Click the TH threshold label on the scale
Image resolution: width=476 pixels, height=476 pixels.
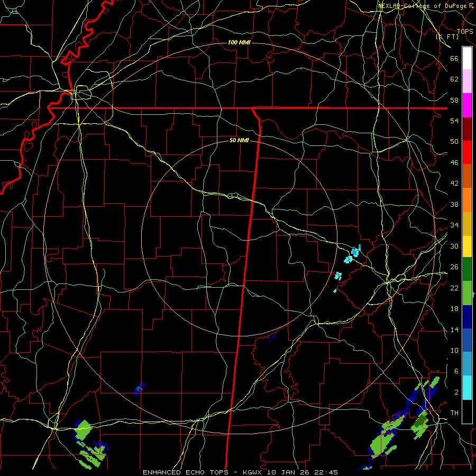454,413
